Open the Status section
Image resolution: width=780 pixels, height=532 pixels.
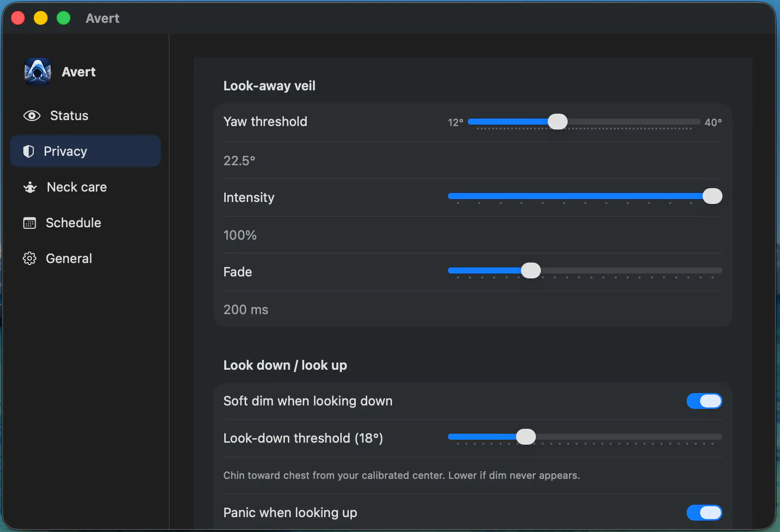click(85, 116)
